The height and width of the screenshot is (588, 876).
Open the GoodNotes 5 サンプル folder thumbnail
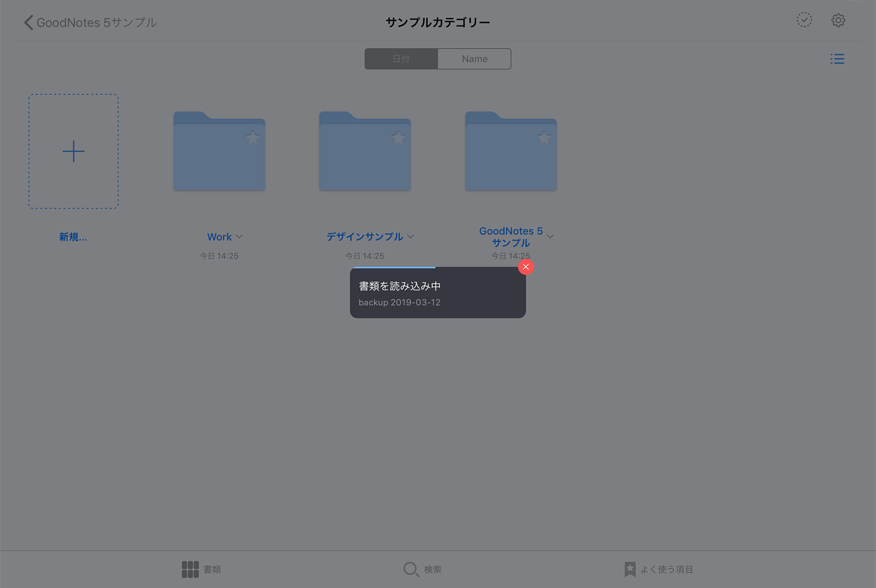[x=511, y=151]
